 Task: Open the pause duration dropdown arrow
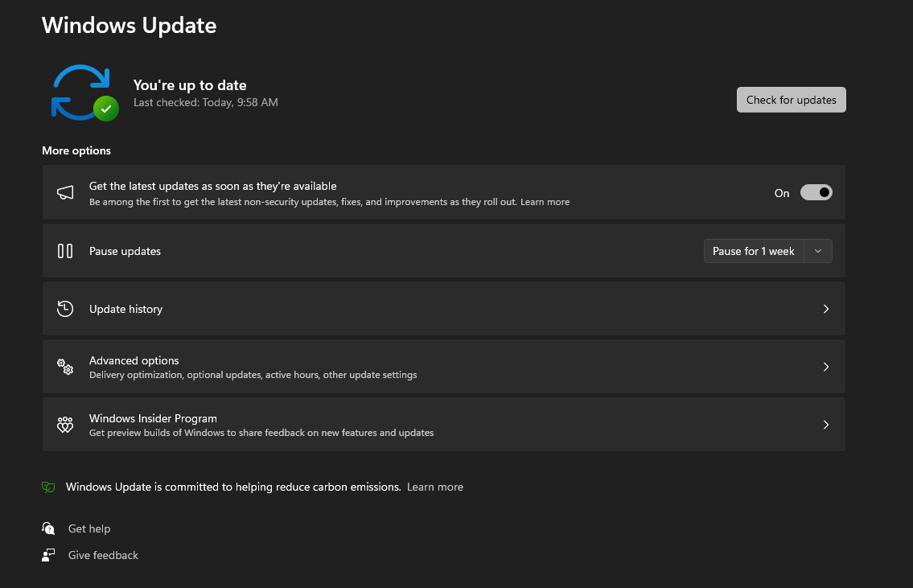818,251
